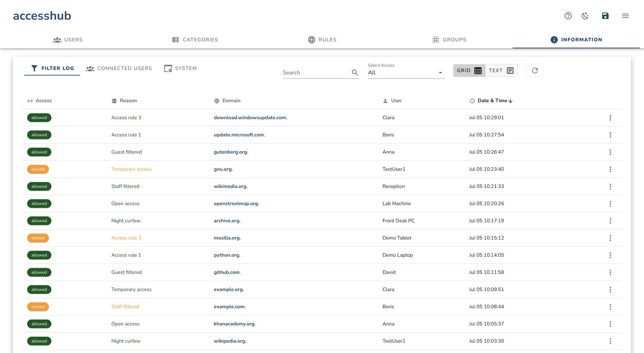Open three-dot menu for github.com row
Image resolution: width=644 pixels, height=353 pixels.
(x=610, y=272)
